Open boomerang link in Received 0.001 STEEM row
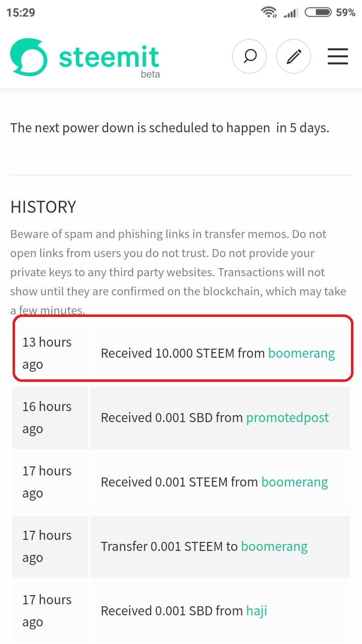This screenshot has height=644, width=362. [295, 482]
